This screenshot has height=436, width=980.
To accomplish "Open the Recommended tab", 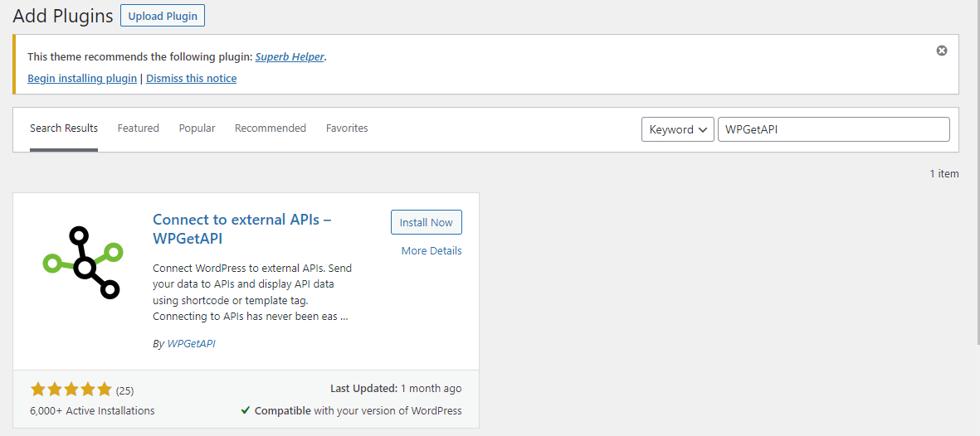I will pyautogui.click(x=271, y=128).
